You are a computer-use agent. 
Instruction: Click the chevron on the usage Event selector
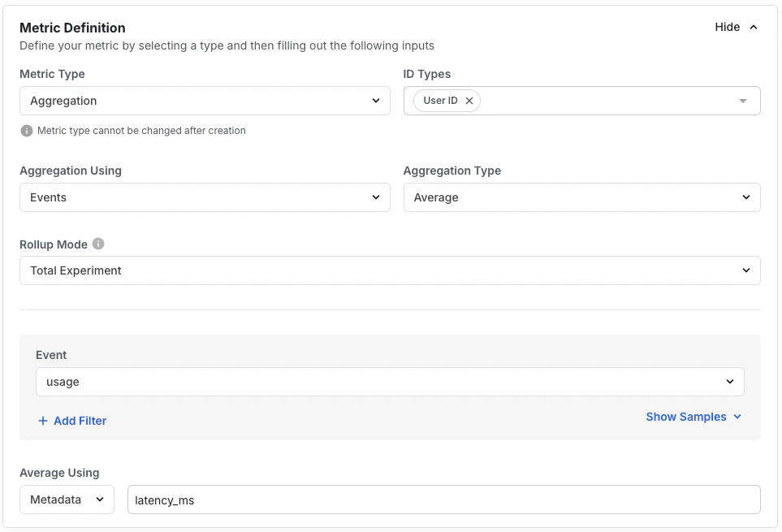point(728,382)
